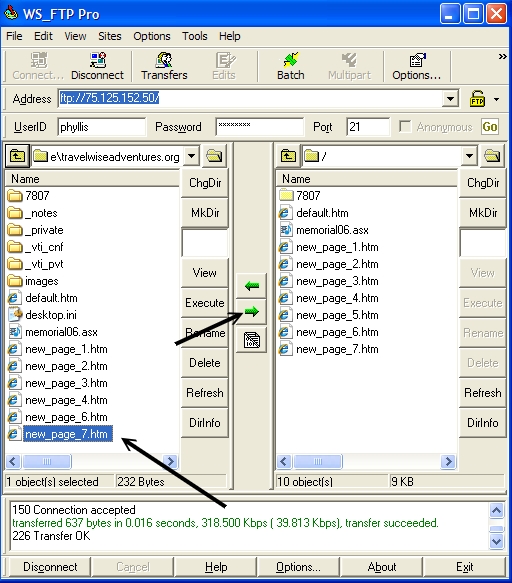Click the Go button
512x583 pixels.
(x=490, y=127)
